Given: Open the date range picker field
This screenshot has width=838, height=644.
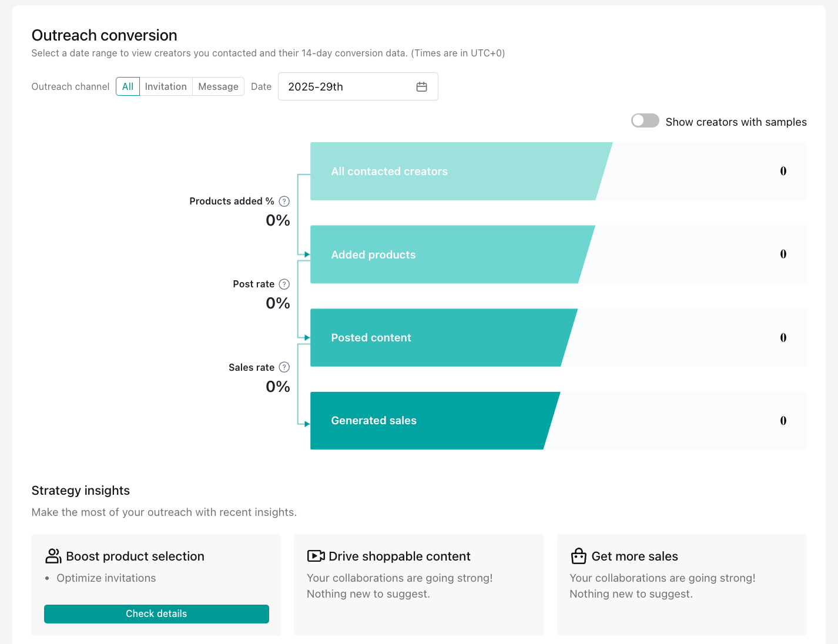Looking at the screenshot, I should click(x=350, y=87).
